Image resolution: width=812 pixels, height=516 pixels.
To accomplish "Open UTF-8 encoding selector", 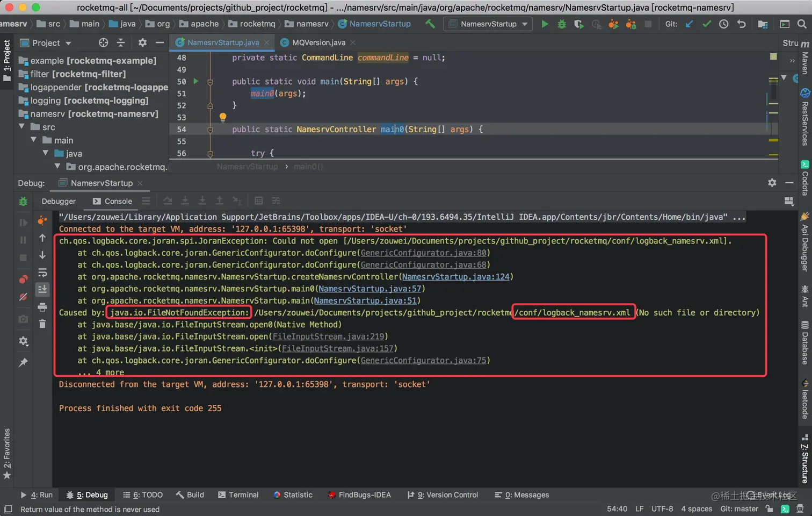I will 662,508.
